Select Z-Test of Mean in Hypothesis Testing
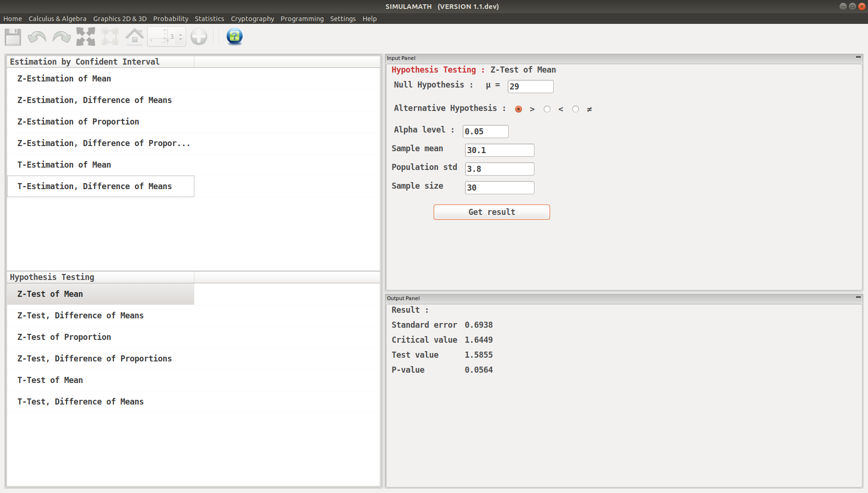 pyautogui.click(x=101, y=294)
